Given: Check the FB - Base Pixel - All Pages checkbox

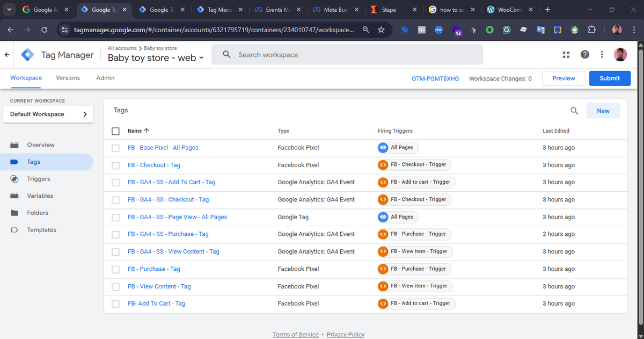Looking at the screenshot, I should coord(115,148).
